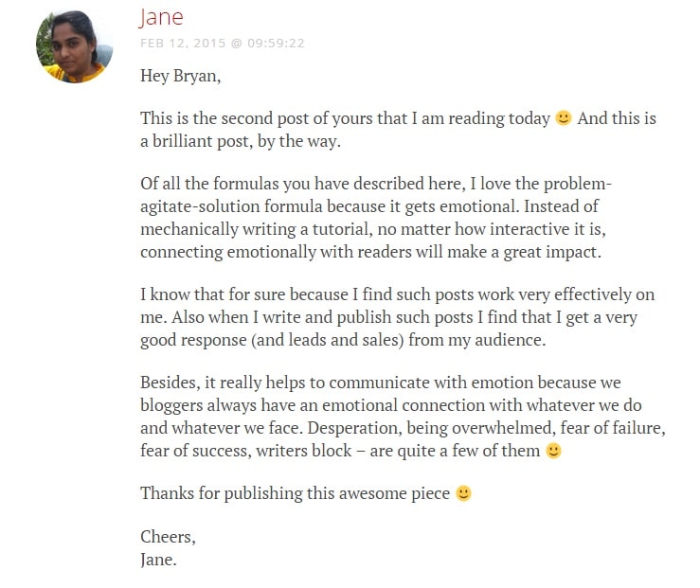Click the "Hey Bryan," greeting line

[x=180, y=76]
